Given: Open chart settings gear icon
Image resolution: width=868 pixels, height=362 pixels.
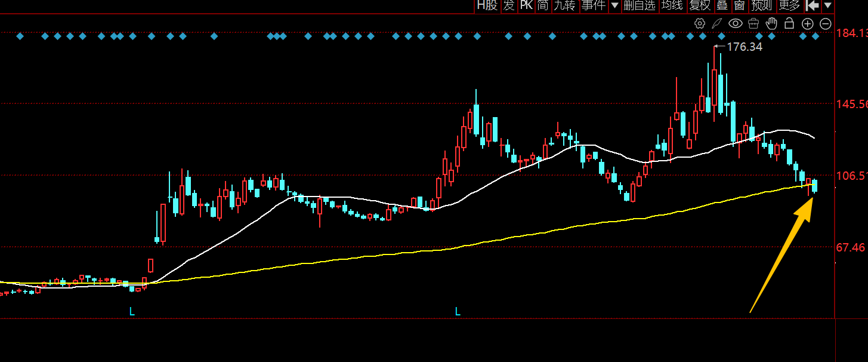Looking at the screenshot, I should point(700,23).
